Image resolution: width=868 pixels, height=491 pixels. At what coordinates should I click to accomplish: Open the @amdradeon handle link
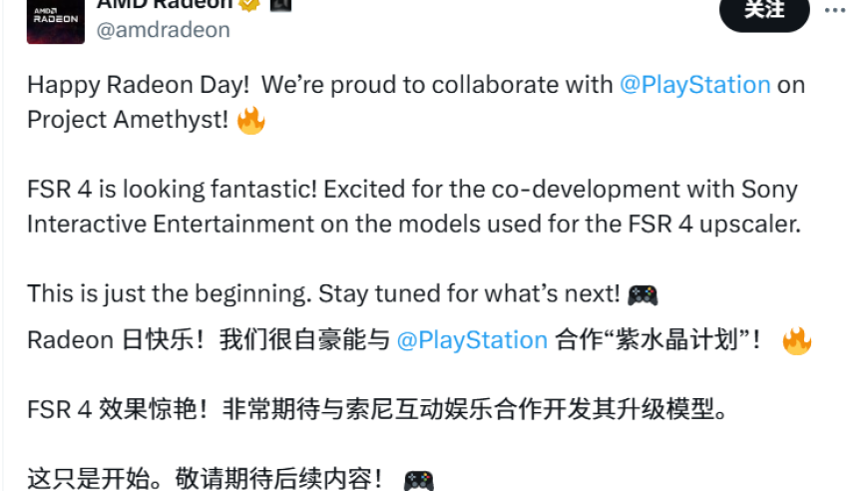[164, 30]
